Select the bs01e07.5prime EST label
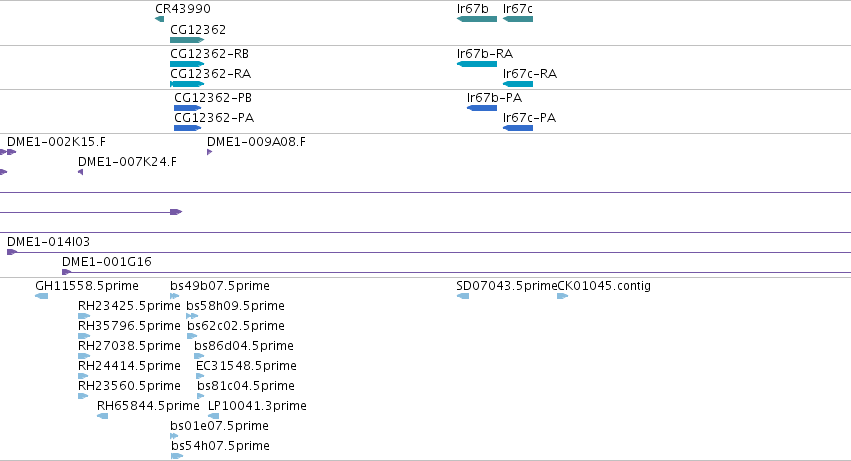The width and height of the screenshot is (851, 461). (219, 426)
